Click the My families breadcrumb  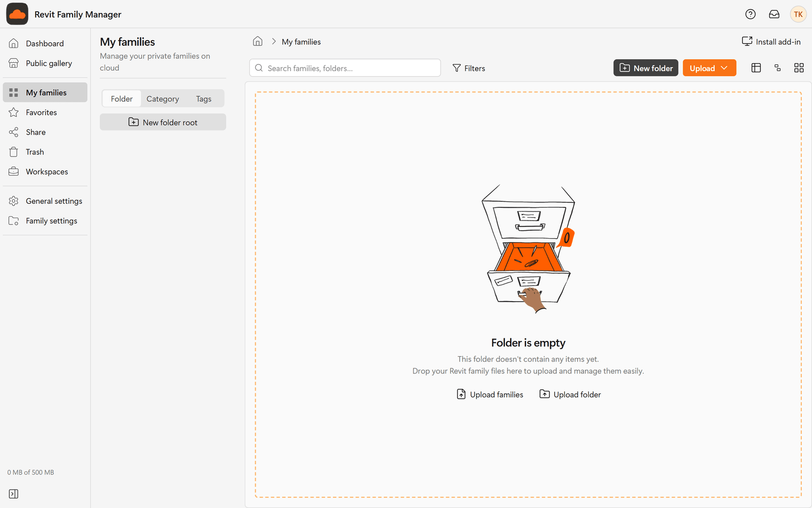301,42
